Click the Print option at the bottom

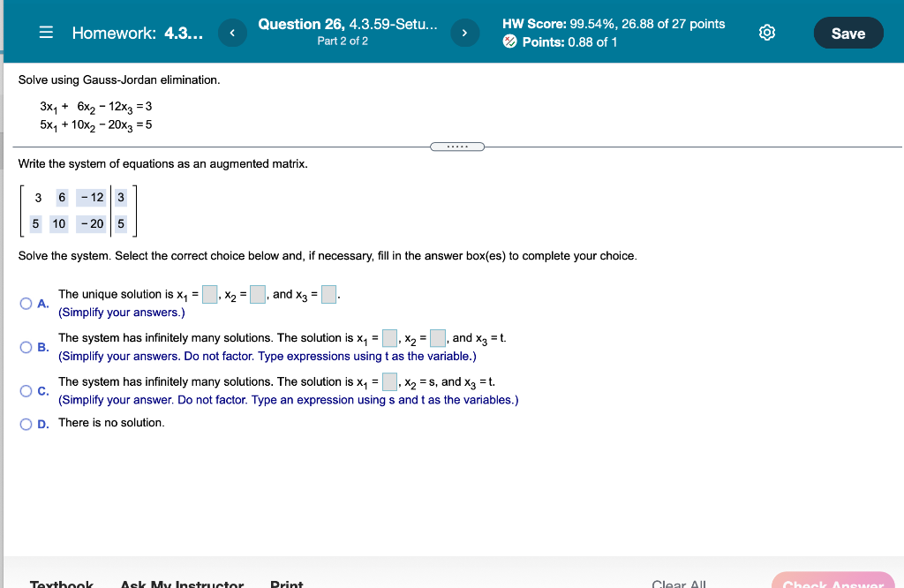tap(286, 583)
